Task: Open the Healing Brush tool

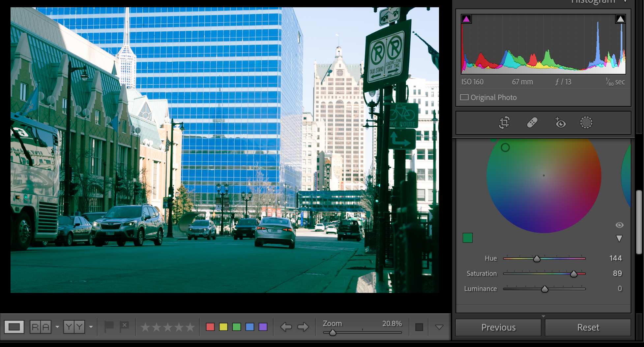Action: pyautogui.click(x=532, y=122)
